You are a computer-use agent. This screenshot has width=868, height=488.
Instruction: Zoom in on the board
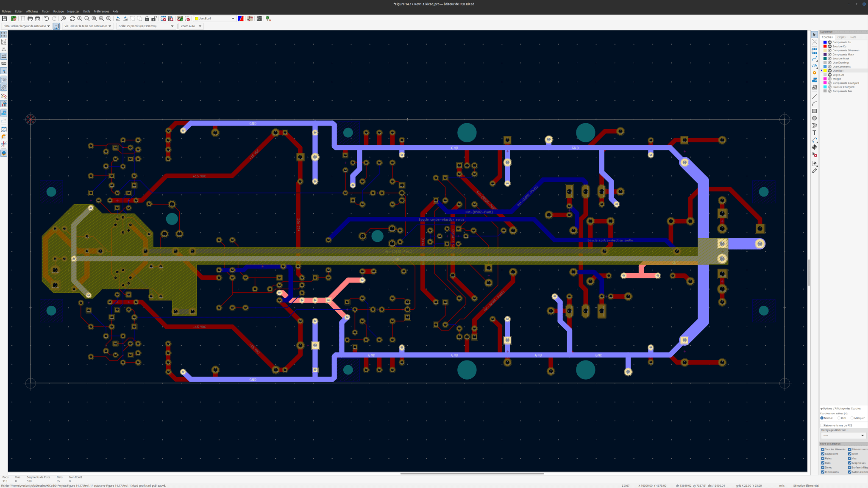pos(80,19)
